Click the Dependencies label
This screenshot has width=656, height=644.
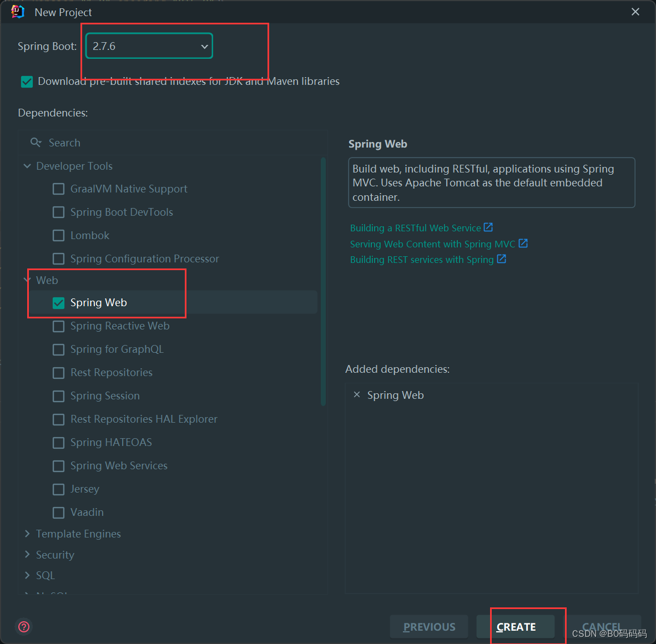coord(53,113)
